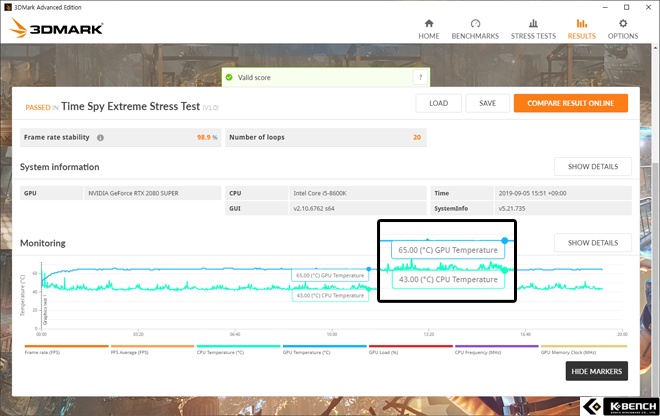Click Time value '2019-09-05 15:51 +09:00'
This screenshot has height=416, width=660.
click(x=532, y=193)
